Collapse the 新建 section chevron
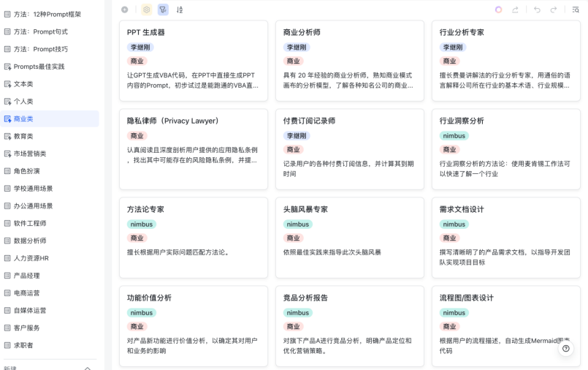 pyautogui.click(x=88, y=368)
